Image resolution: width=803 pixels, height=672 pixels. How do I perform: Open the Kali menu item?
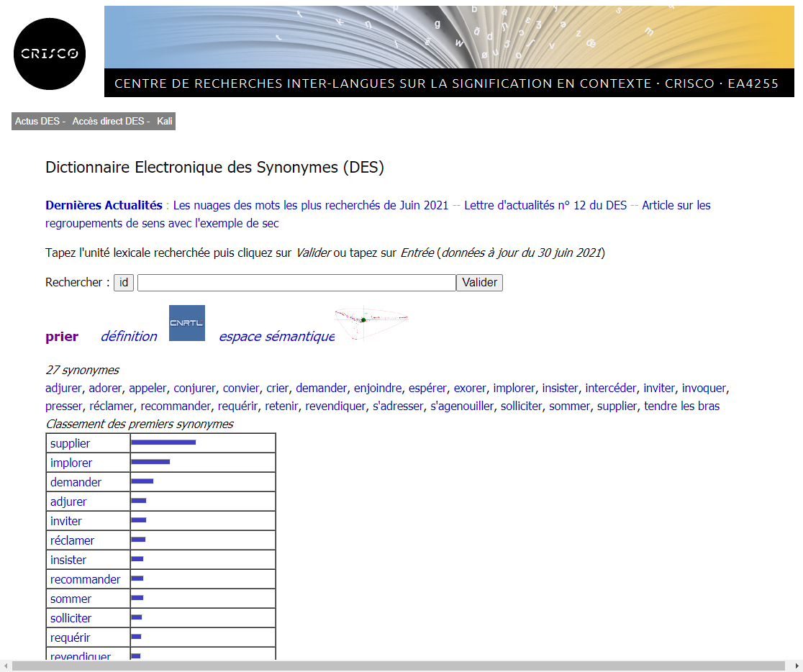(x=164, y=122)
